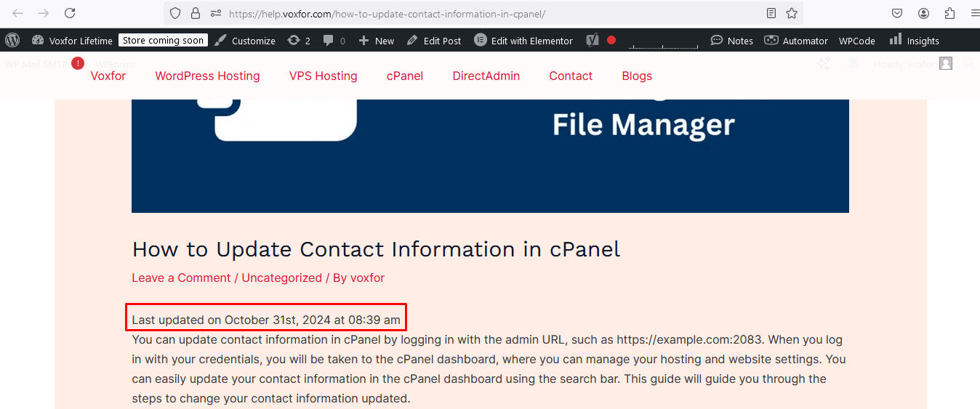The width and height of the screenshot is (980, 409).
Task: Click the tracking protection shield icon
Action: coord(174,13)
